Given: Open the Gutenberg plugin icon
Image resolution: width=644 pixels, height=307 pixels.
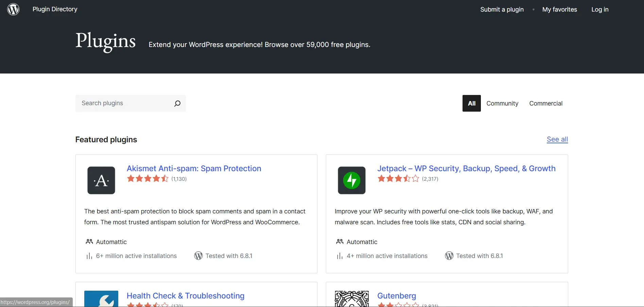Looking at the screenshot, I should 352,299.
